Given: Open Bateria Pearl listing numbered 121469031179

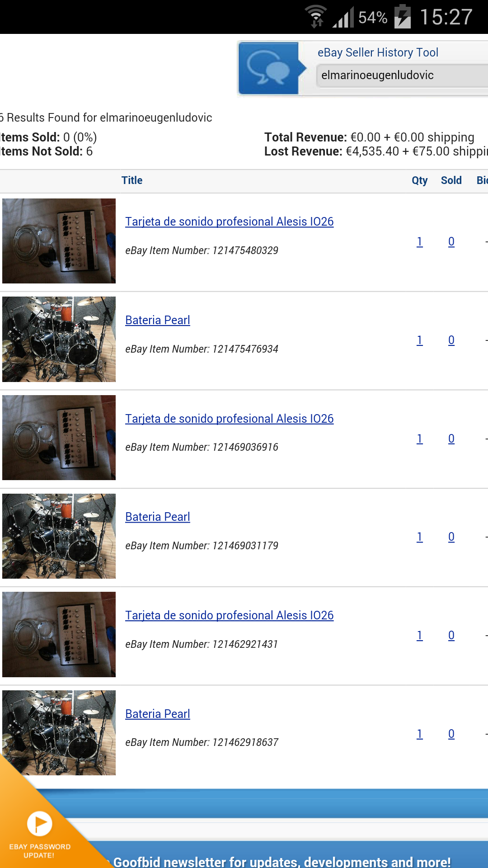Looking at the screenshot, I should tap(158, 517).
